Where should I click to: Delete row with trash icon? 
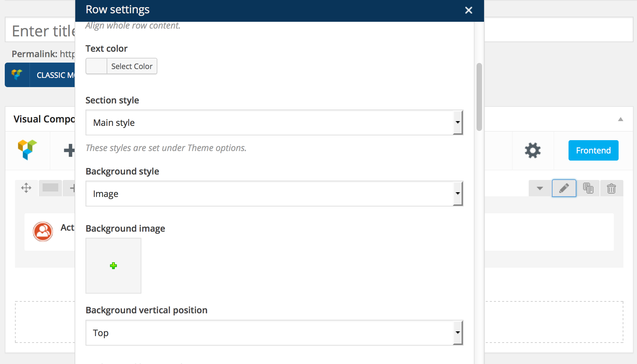point(611,188)
